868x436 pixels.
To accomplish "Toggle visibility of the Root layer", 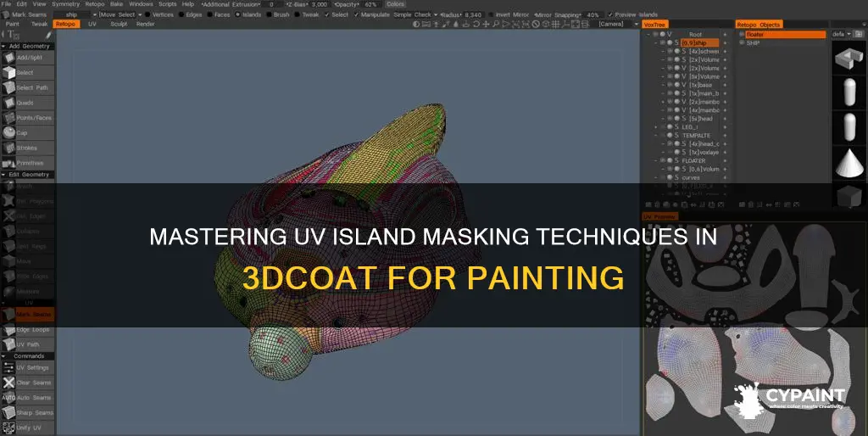I will (x=655, y=34).
